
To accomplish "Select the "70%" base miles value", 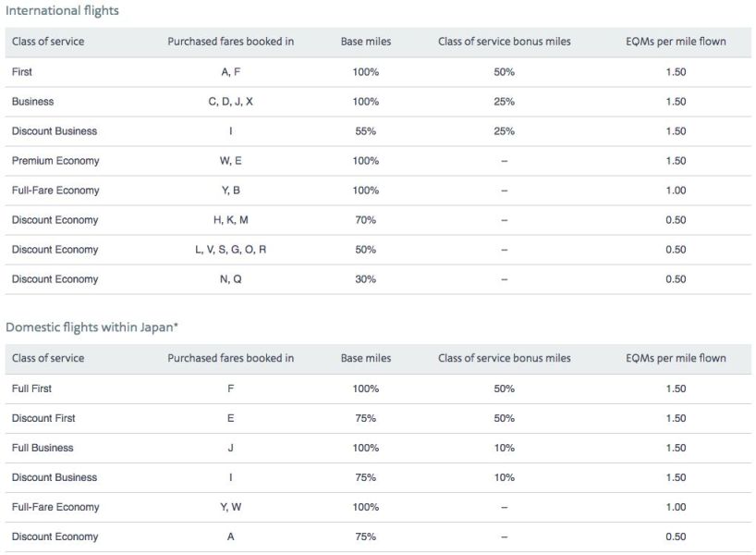I will (365, 220).
